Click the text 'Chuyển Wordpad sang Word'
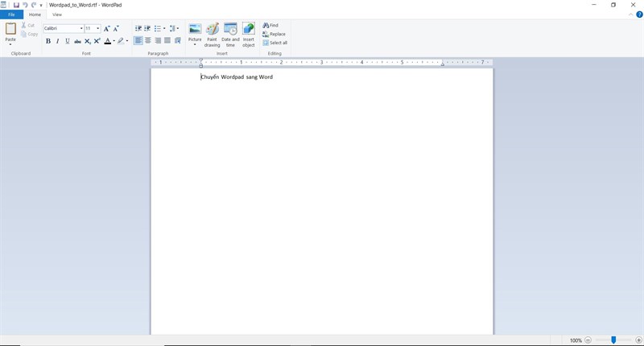Image resolution: width=644 pixels, height=346 pixels. (237, 76)
